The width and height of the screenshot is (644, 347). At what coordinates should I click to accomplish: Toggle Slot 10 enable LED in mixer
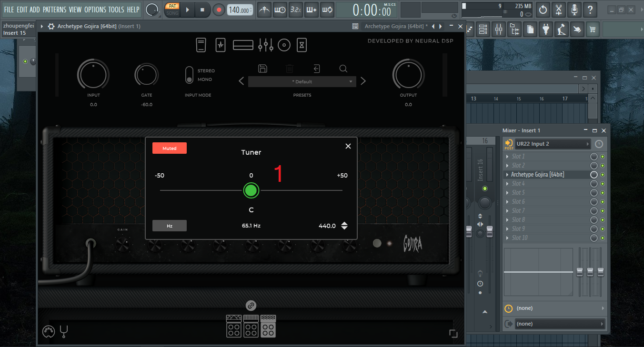[603, 238]
